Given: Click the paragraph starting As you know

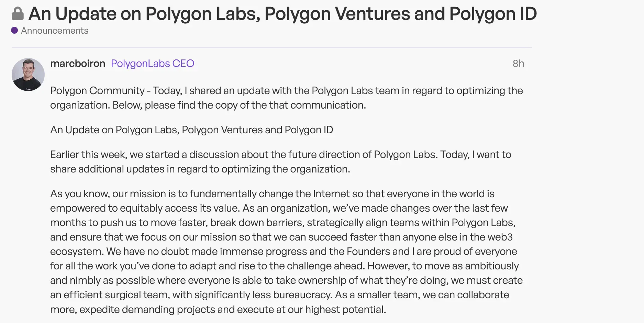Looking at the screenshot, I should (287, 252).
